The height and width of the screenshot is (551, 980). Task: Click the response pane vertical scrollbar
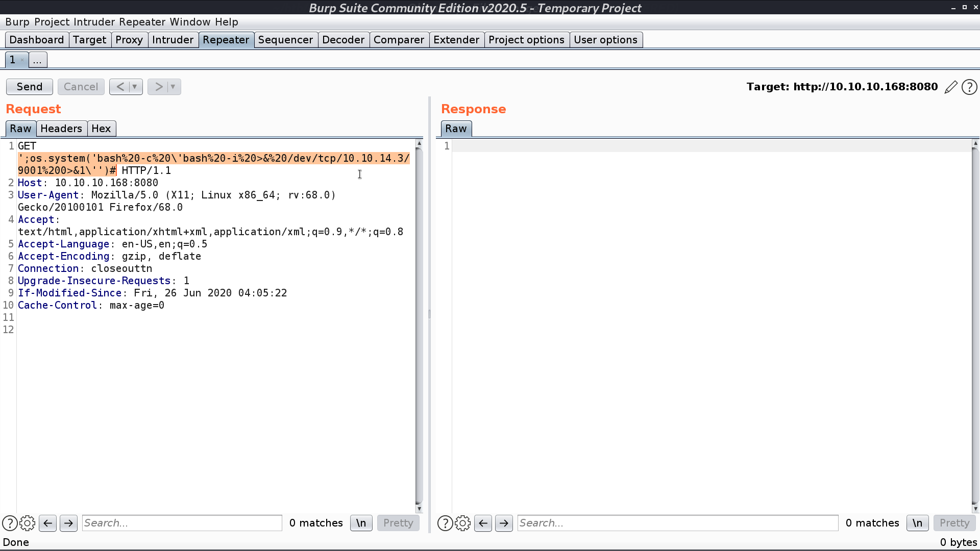[x=975, y=327]
